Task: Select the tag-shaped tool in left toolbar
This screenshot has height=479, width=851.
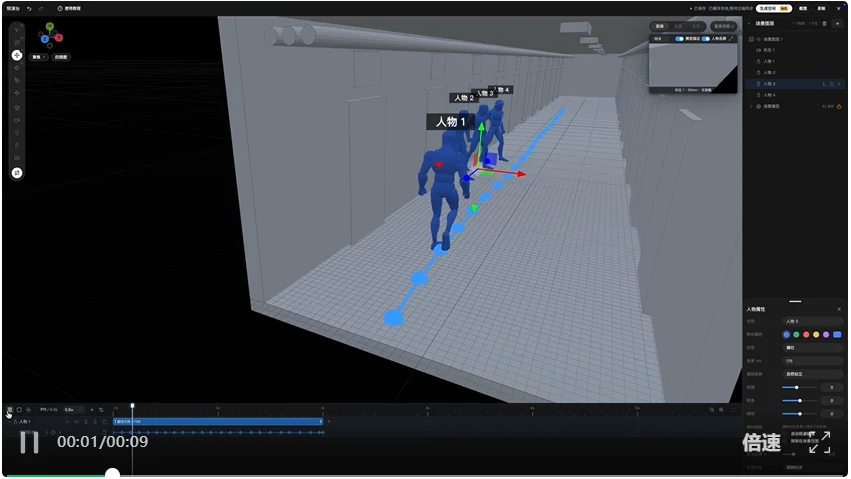Action: click(x=17, y=80)
